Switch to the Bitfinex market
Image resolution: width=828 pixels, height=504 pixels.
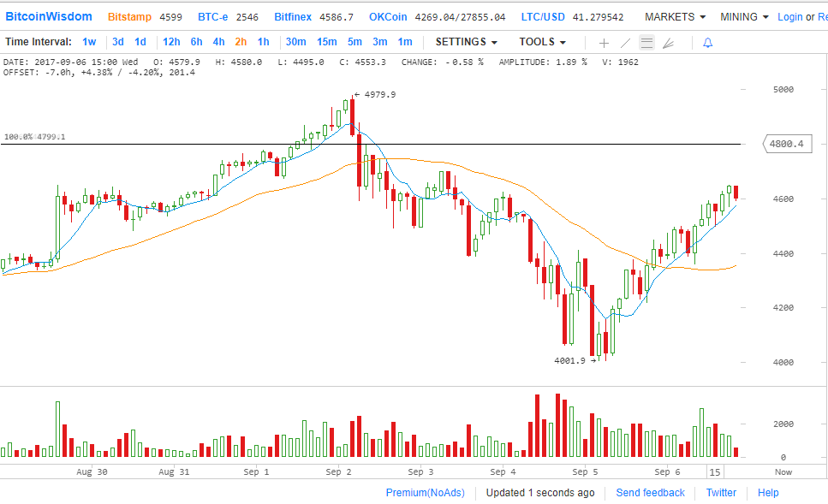pos(293,17)
